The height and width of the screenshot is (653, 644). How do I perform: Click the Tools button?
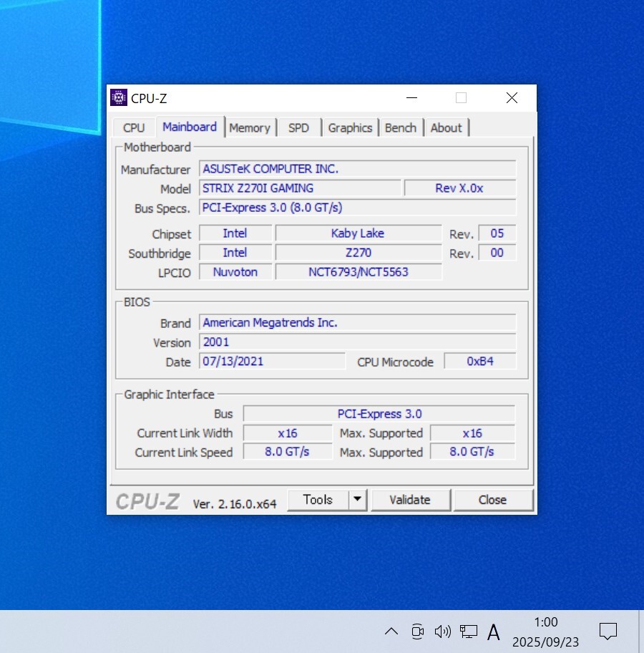[x=318, y=500]
